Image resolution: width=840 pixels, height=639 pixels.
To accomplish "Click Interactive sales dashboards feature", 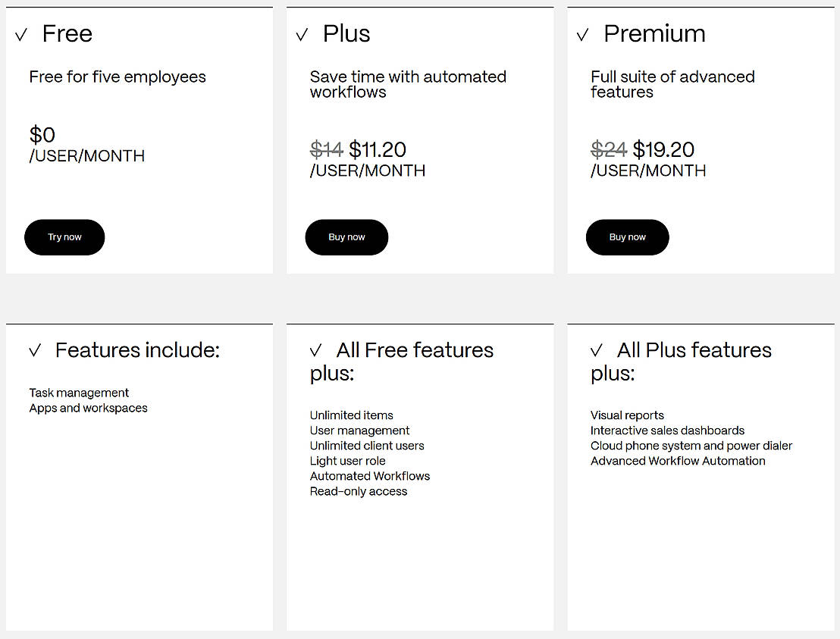I will pyautogui.click(x=667, y=431).
